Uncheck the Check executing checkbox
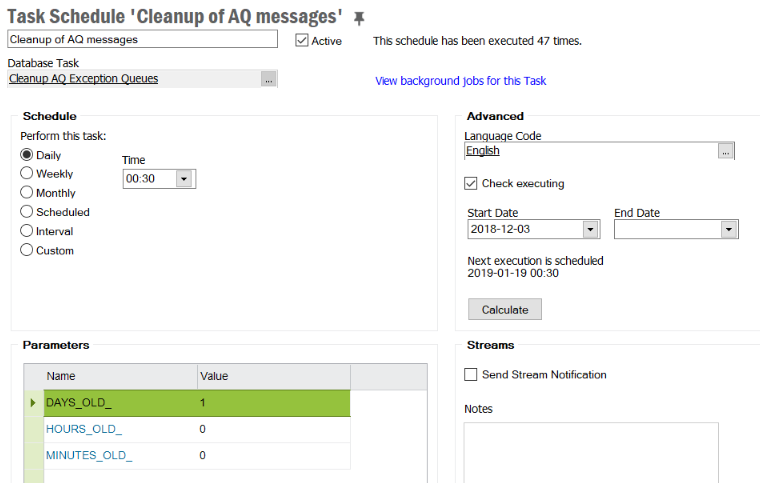The height and width of the screenshot is (483, 760). 471,184
